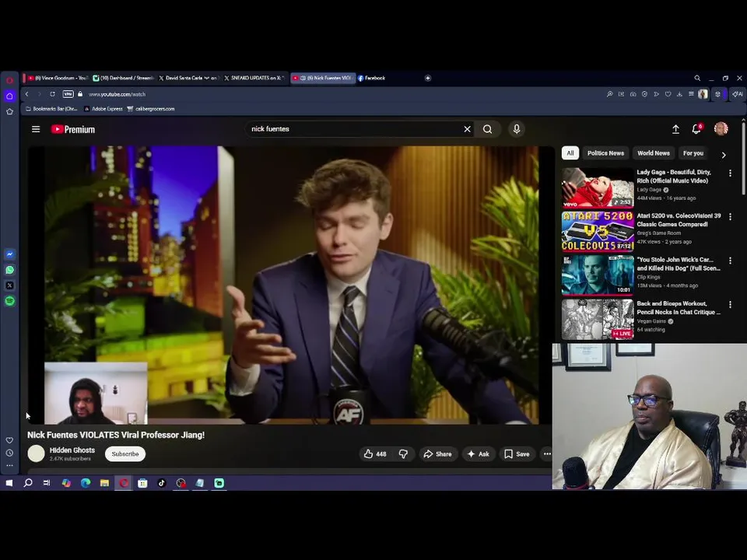Screen dimensions: 747x560
Task: Open options menu for John Wick video
Action: (x=730, y=261)
